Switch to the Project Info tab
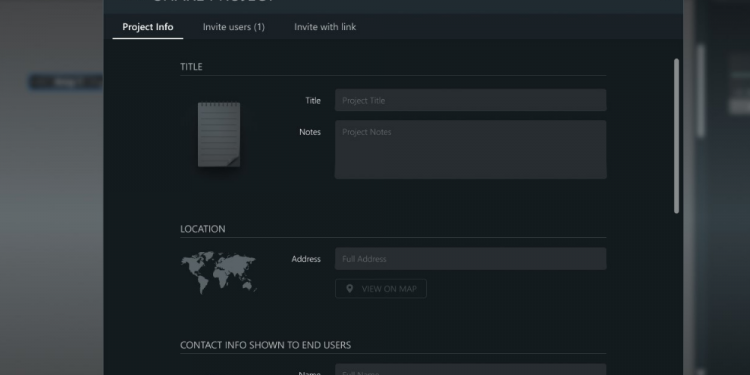This screenshot has height=375, width=750. pos(148,27)
